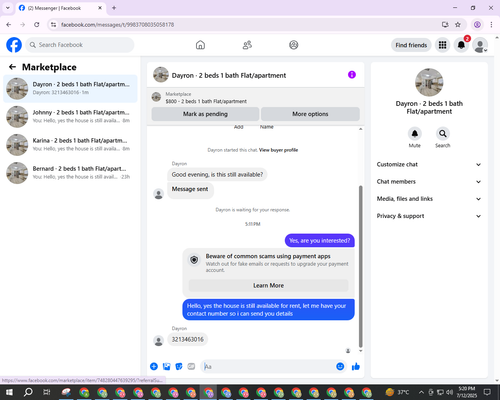Focus the Search Facebook field
Screen dimensions: 500x400
(80, 45)
